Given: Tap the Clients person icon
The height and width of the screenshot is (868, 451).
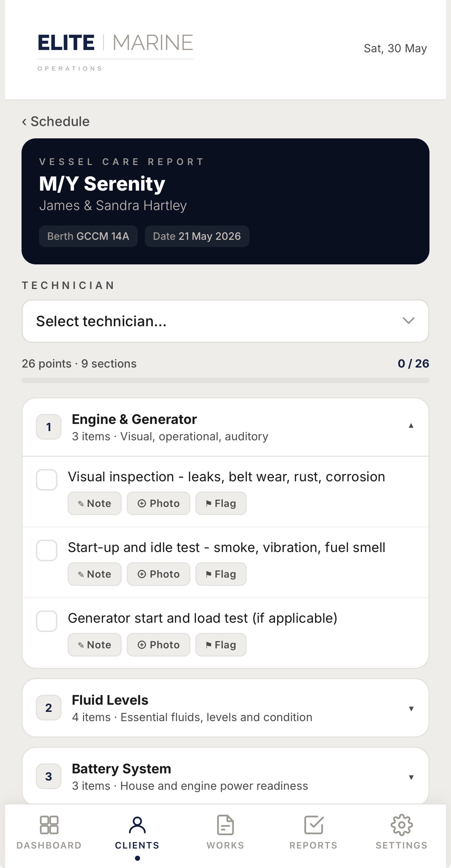Looking at the screenshot, I should tap(137, 825).
